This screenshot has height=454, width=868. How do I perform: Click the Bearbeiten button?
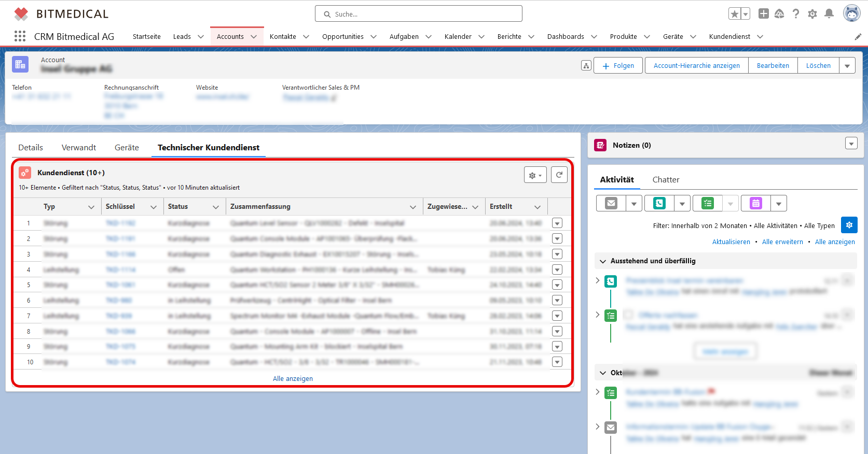click(773, 66)
